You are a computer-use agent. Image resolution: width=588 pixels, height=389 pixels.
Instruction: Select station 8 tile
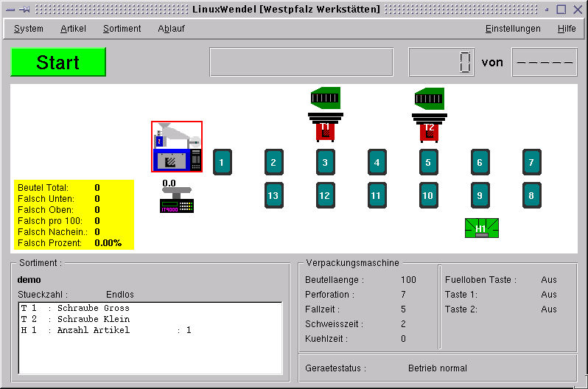[532, 195]
